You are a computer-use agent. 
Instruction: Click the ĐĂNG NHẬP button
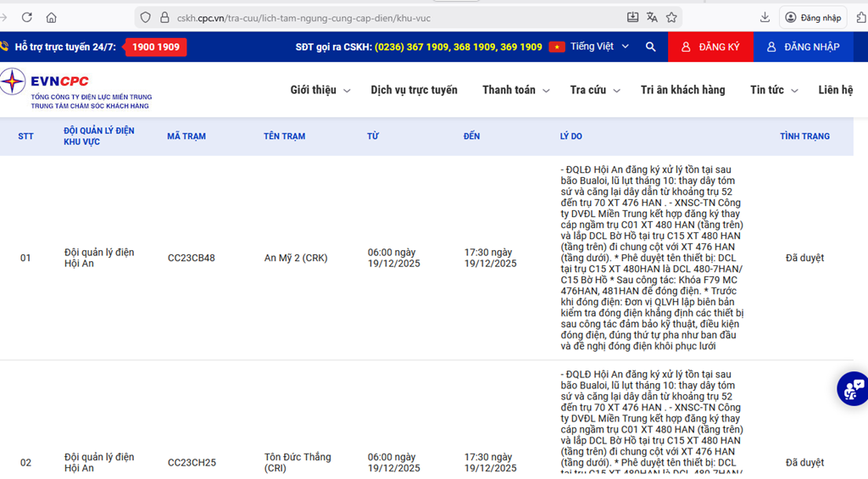803,47
